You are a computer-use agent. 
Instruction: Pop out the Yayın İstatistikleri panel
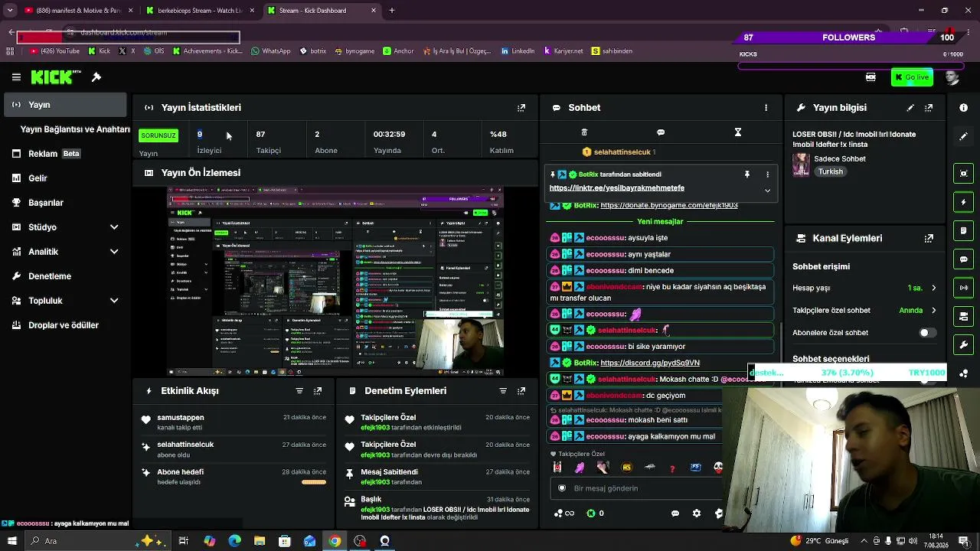tap(521, 108)
